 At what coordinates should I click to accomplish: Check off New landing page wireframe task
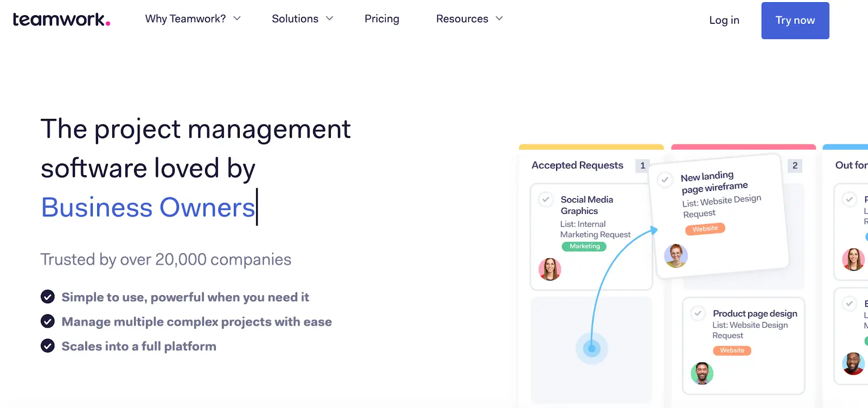pos(665,180)
